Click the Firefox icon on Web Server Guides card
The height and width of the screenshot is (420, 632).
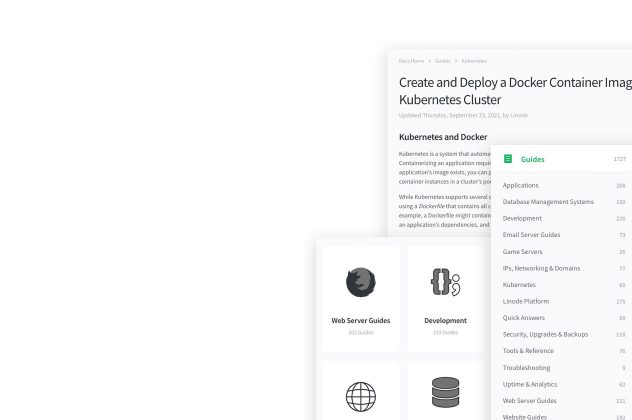(361, 283)
